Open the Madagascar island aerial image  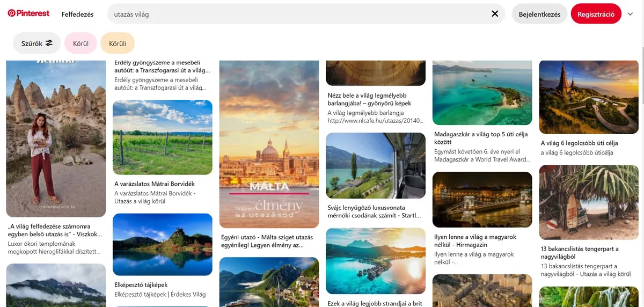tap(482, 92)
